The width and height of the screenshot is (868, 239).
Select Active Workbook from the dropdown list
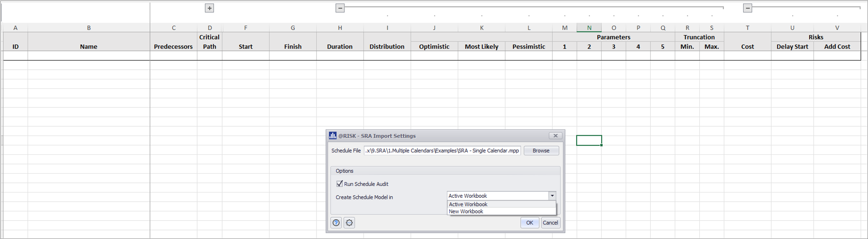[468, 204]
